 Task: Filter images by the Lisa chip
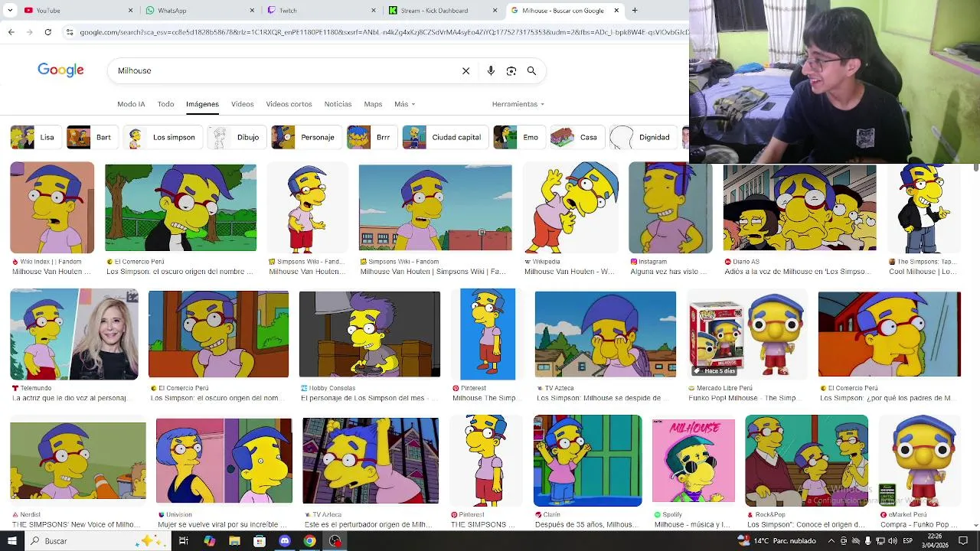pos(34,137)
